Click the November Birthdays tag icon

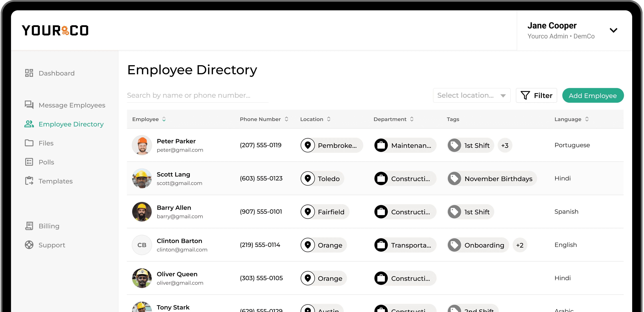[x=454, y=178]
